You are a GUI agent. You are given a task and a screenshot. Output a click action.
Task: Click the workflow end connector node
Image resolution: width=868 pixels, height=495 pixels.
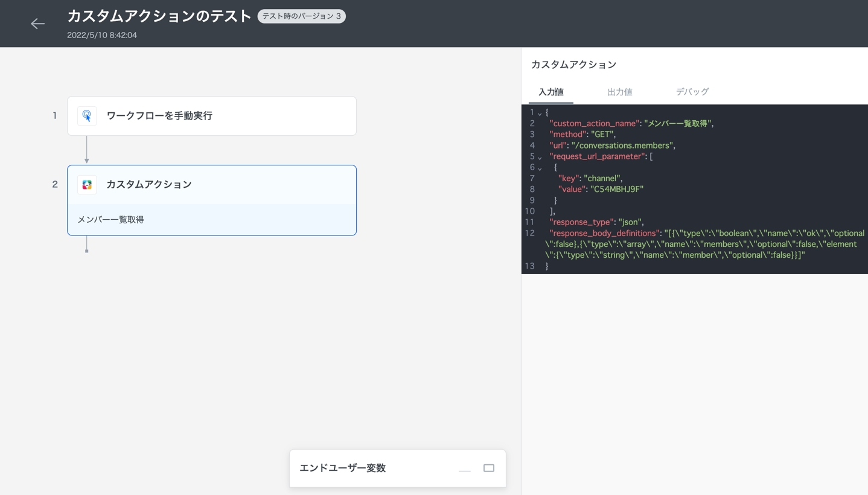87,251
